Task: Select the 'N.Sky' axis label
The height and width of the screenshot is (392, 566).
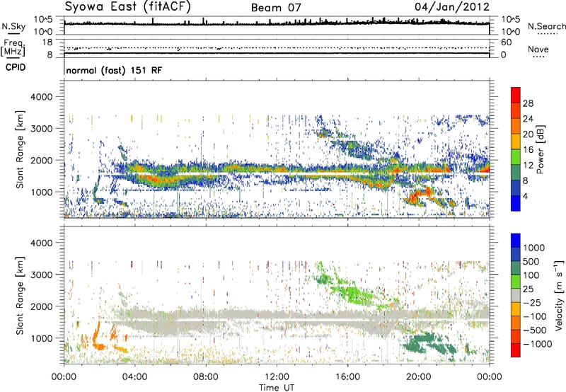Action: coord(13,26)
